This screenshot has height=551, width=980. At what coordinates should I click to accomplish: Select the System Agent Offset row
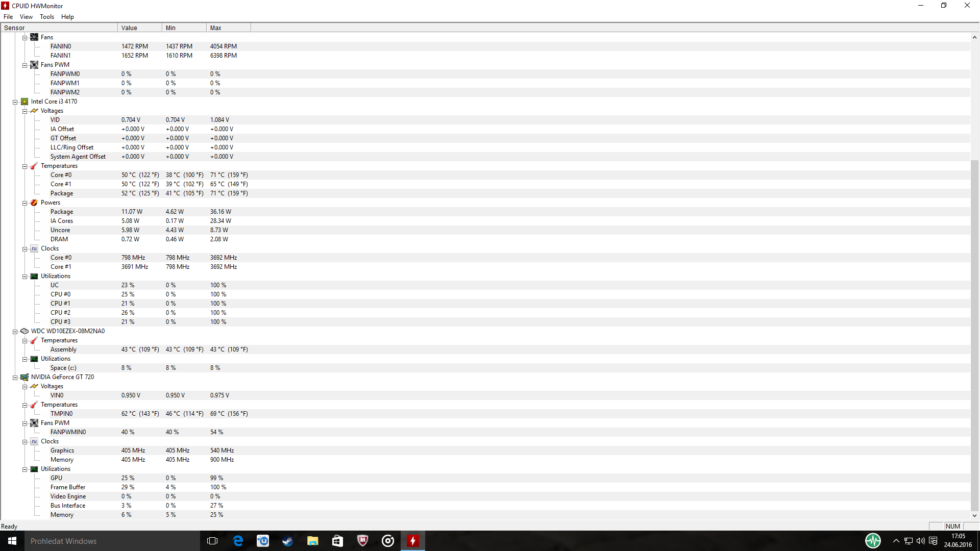[x=485, y=157]
